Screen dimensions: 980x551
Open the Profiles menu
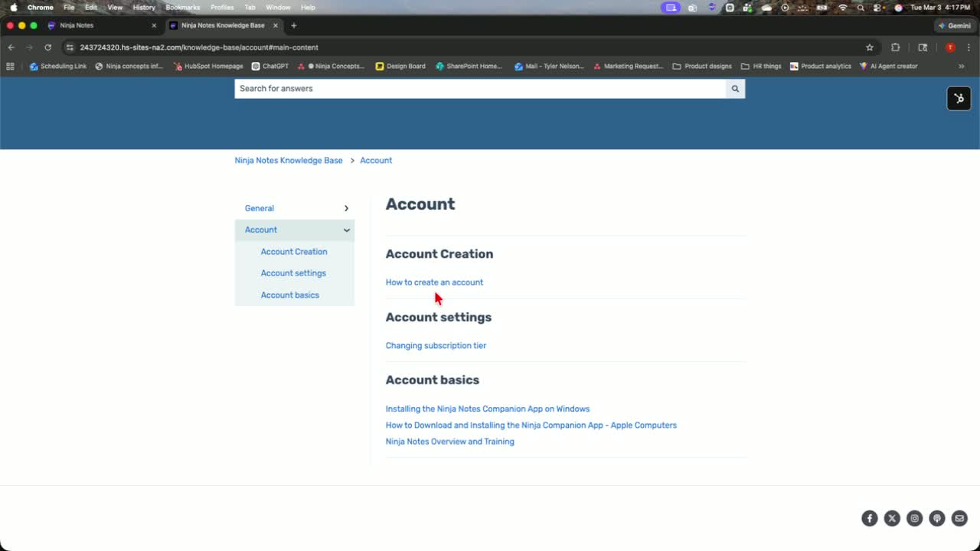[222, 8]
